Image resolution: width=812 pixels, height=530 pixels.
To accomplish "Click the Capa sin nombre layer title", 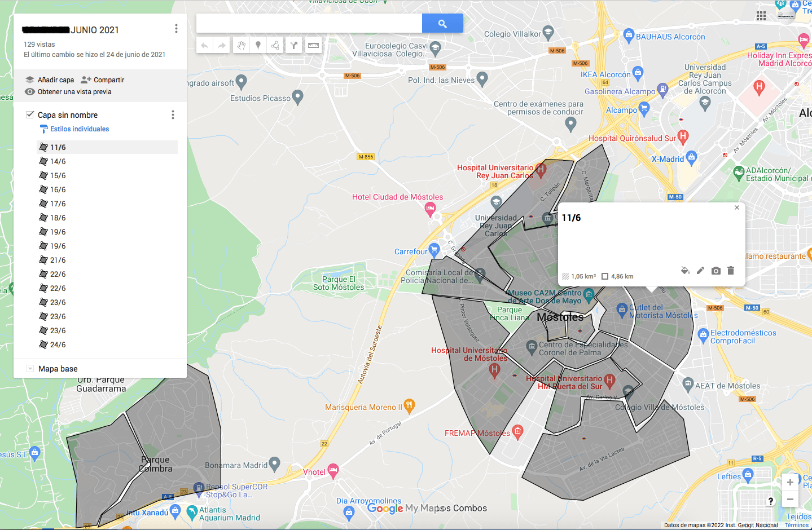I will [68, 115].
